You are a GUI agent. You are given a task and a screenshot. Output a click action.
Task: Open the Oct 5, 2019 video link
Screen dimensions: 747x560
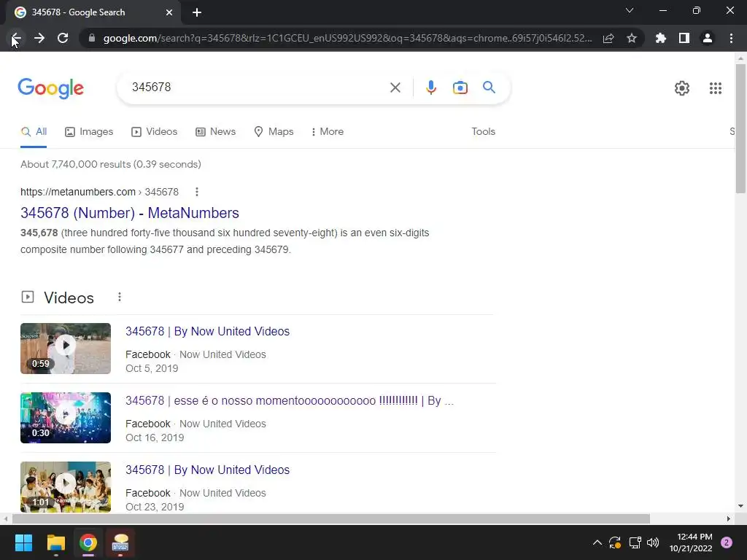[x=207, y=332]
